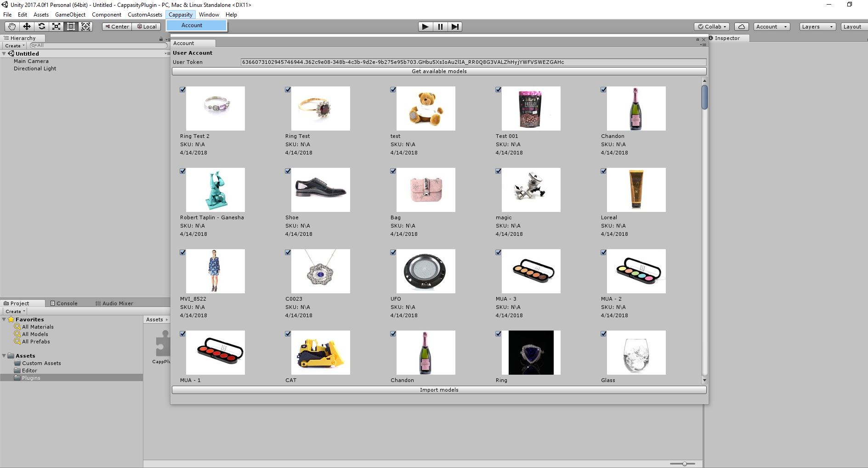The height and width of the screenshot is (468, 868).
Task: Uncheck the teddy bear test model checkbox
Action: point(393,90)
